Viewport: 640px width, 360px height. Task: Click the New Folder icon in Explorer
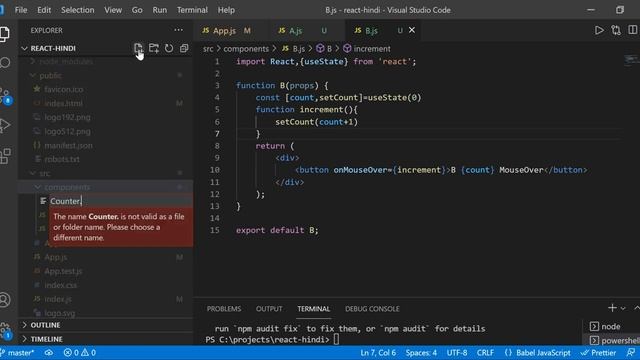click(154, 48)
